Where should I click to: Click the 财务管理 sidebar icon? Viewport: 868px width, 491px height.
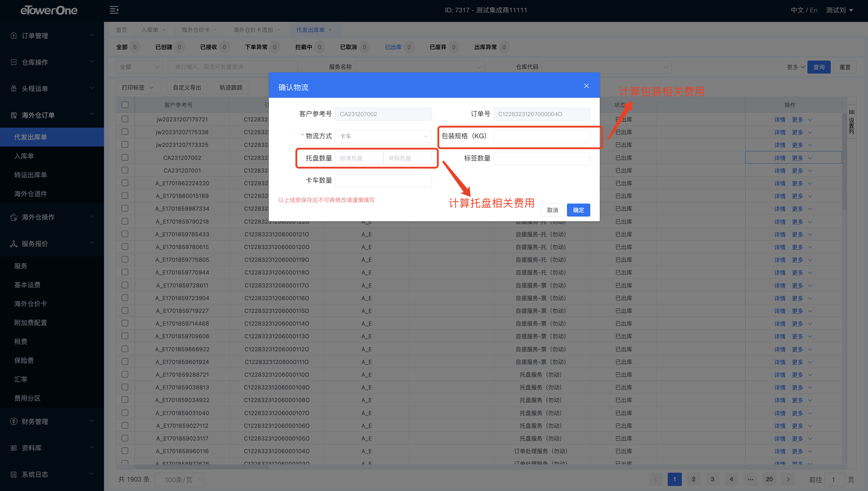click(x=14, y=421)
